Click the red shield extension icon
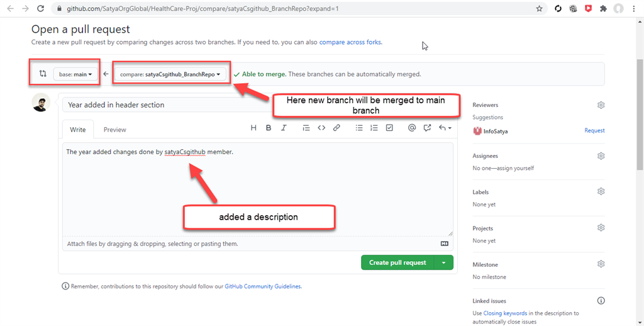The image size is (644, 326). pyautogui.click(x=589, y=8)
